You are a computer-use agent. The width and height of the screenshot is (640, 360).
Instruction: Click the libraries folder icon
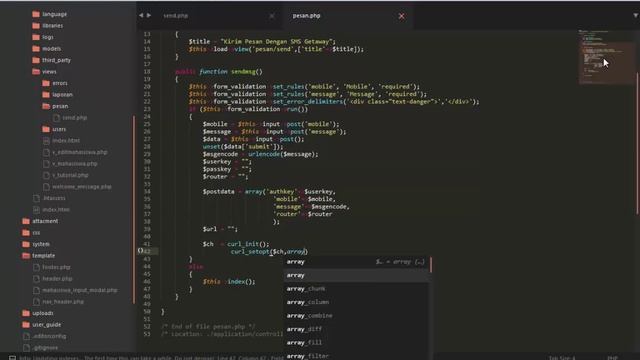pos(36,25)
